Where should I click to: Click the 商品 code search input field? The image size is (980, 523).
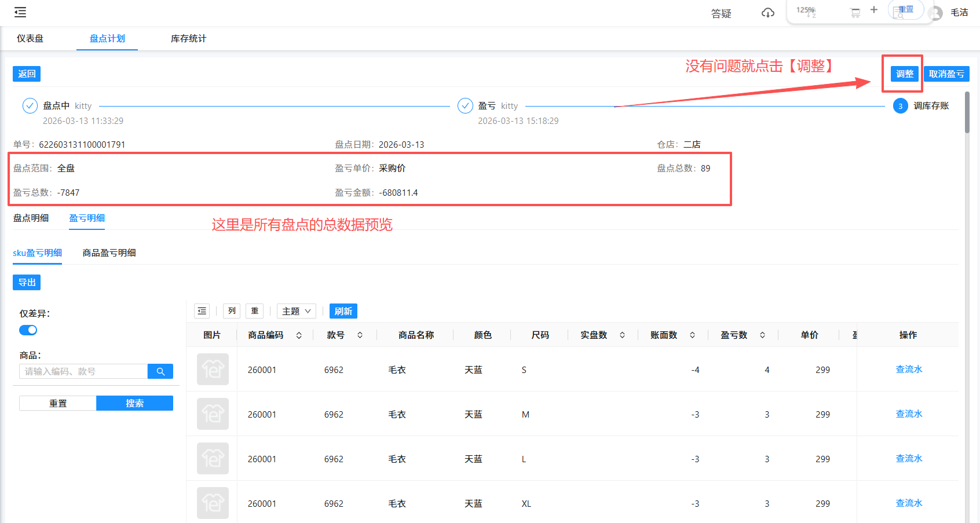click(x=83, y=371)
